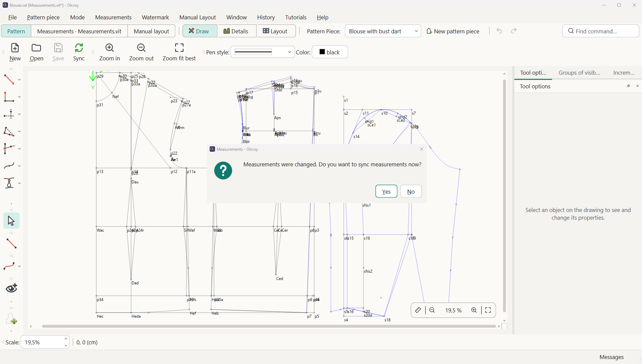Select the point-along-line dashed tool
Image resolution: width=642 pixels, height=364 pixels.
(x=9, y=114)
